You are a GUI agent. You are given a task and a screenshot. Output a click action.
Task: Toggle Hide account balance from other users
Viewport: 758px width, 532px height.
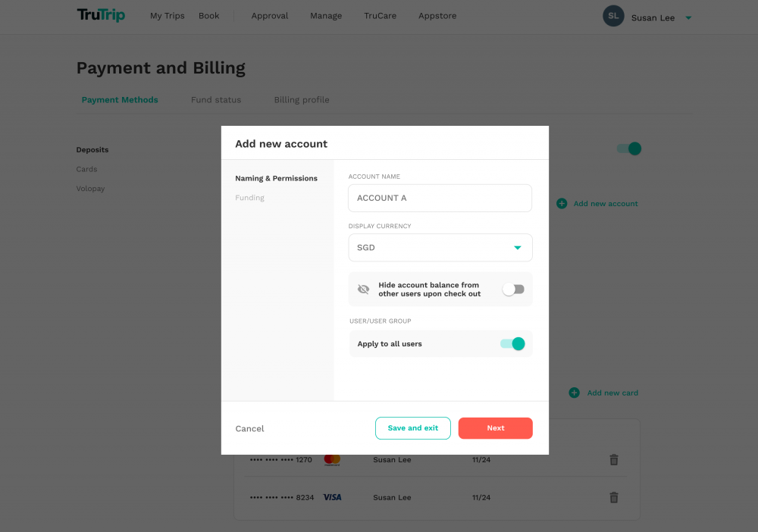coord(513,289)
